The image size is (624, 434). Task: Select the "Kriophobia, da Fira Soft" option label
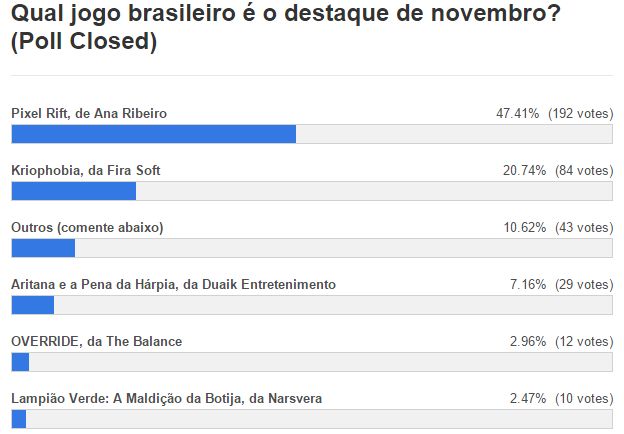click(85, 171)
